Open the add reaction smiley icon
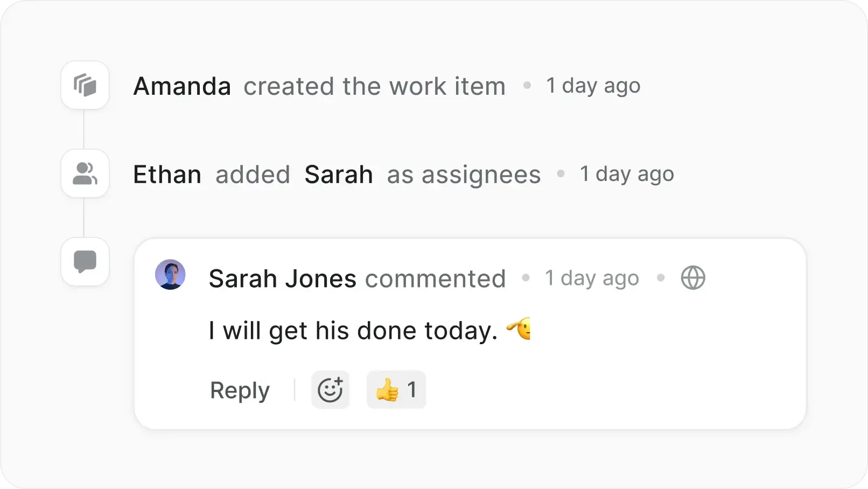The height and width of the screenshot is (489, 868). (330, 389)
